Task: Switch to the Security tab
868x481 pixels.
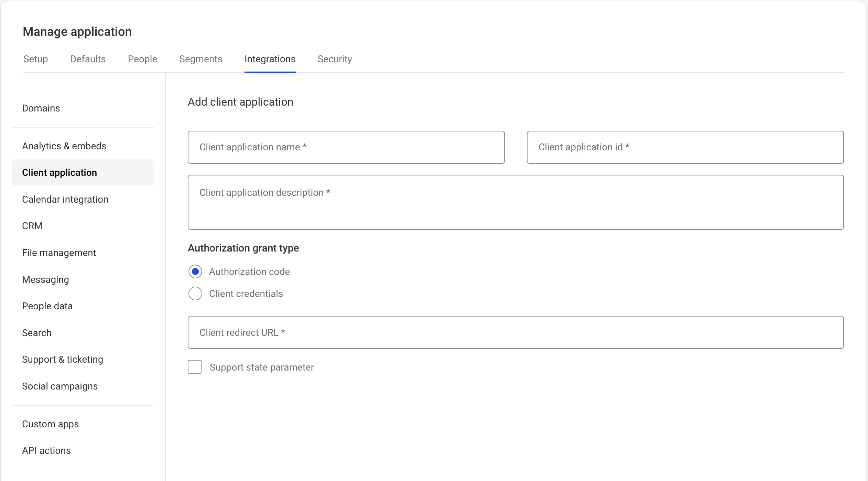Action: (335, 59)
